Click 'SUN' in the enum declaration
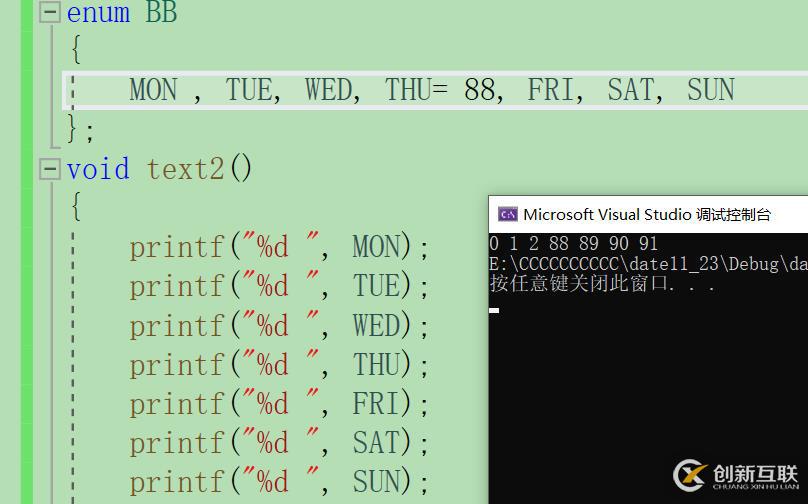The width and height of the screenshot is (808, 504). [x=711, y=90]
